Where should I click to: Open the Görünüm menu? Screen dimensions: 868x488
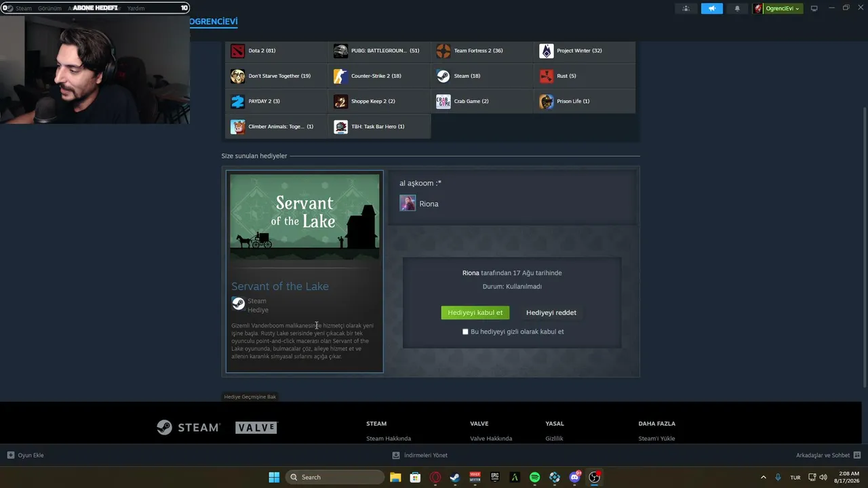pyautogui.click(x=50, y=8)
